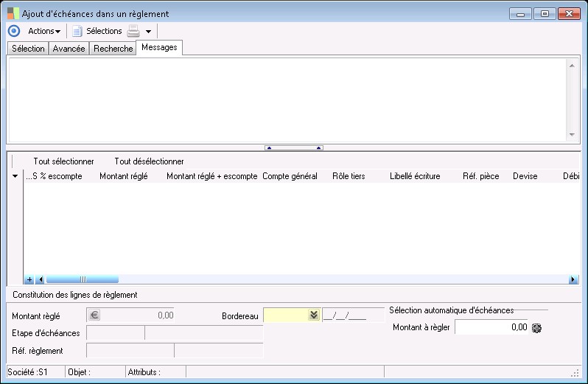Image resolution: width=588 pixels, height=384 pixels.
Task: Click the Sélections document icon
Action: click(77, 31)
